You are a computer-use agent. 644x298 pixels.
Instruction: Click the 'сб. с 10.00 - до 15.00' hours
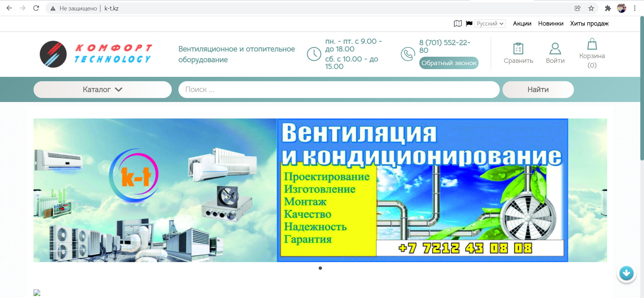352,63
